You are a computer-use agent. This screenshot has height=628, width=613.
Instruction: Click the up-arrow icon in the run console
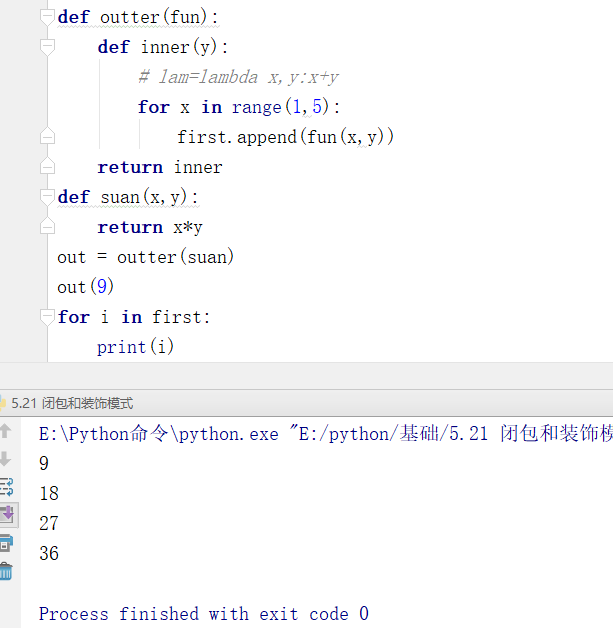click(6, 431)
